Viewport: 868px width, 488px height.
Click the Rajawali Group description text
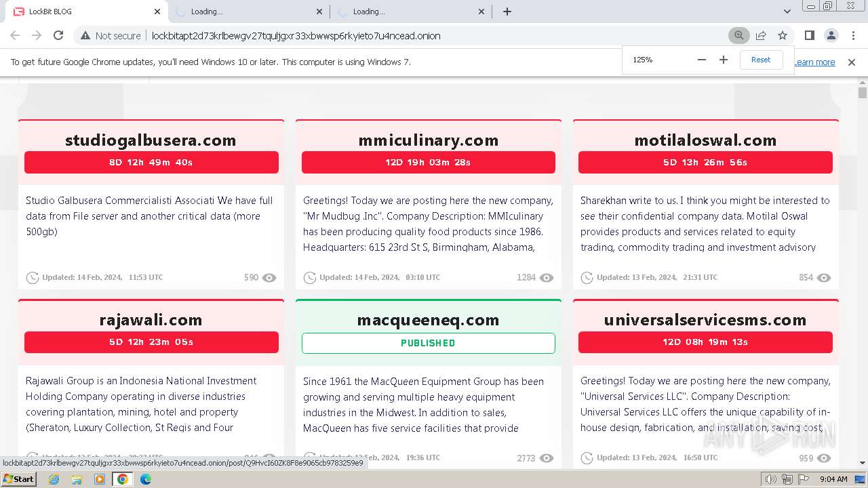[142, 404]
